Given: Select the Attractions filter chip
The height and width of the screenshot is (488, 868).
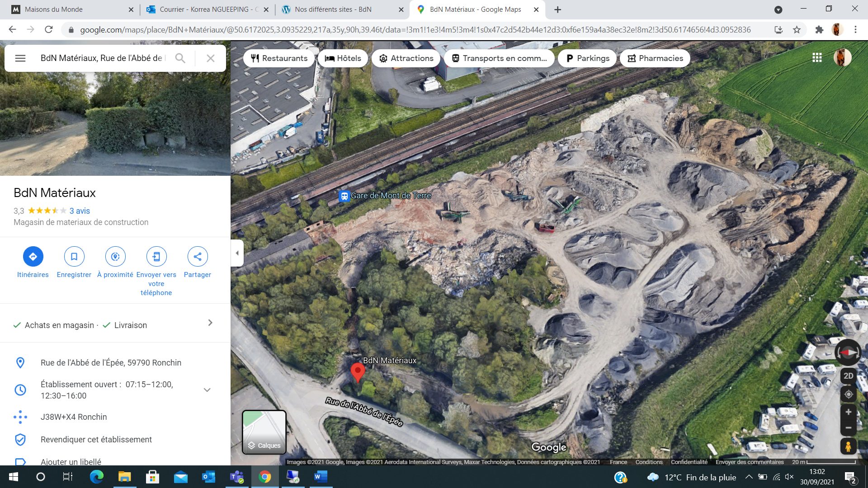Looking at the screenshot, I should click(x=406, y=58).
